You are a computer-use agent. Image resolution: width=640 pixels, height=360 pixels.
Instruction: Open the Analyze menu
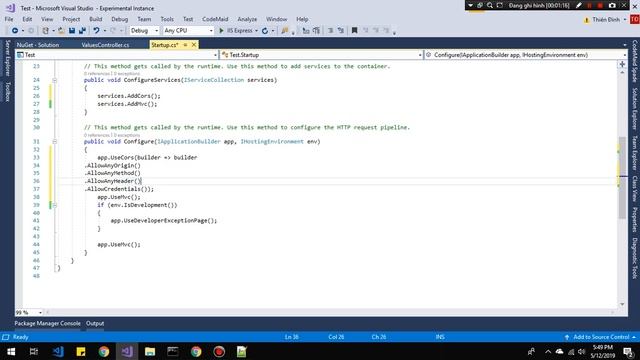[247, 19]
